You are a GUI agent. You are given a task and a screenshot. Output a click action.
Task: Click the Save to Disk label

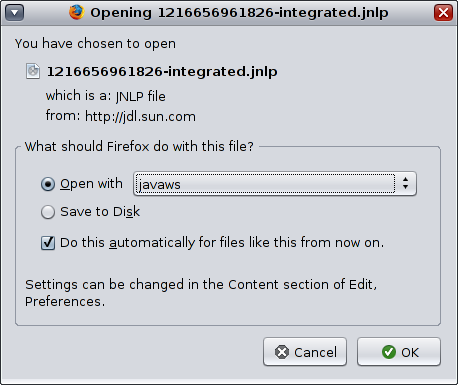[x=100, y=212]
